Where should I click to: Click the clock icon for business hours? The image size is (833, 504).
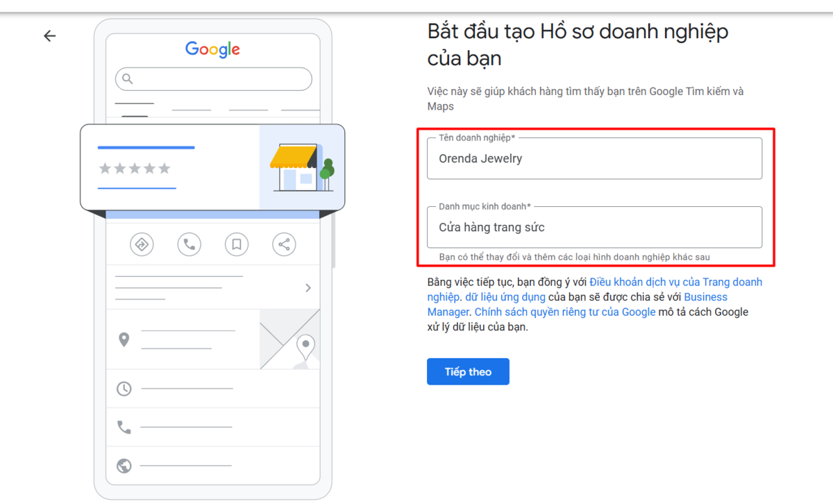pyautogui.click(x=125, y=389)
